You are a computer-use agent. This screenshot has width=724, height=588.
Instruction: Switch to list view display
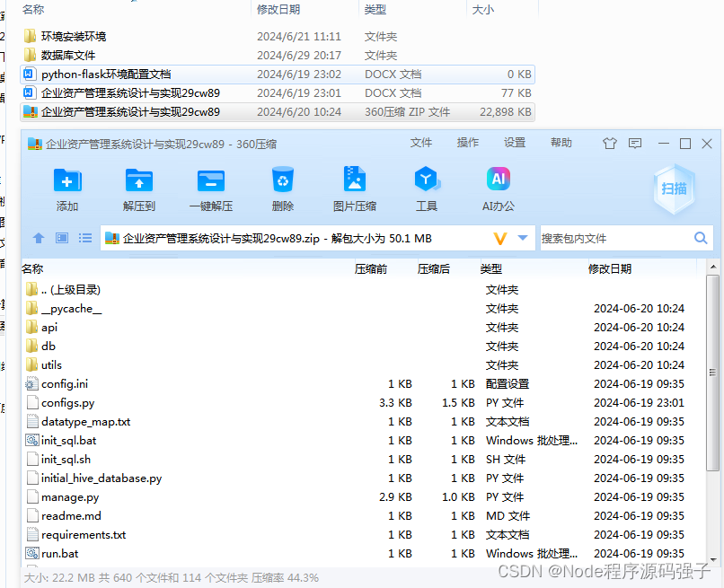point(85,238)
